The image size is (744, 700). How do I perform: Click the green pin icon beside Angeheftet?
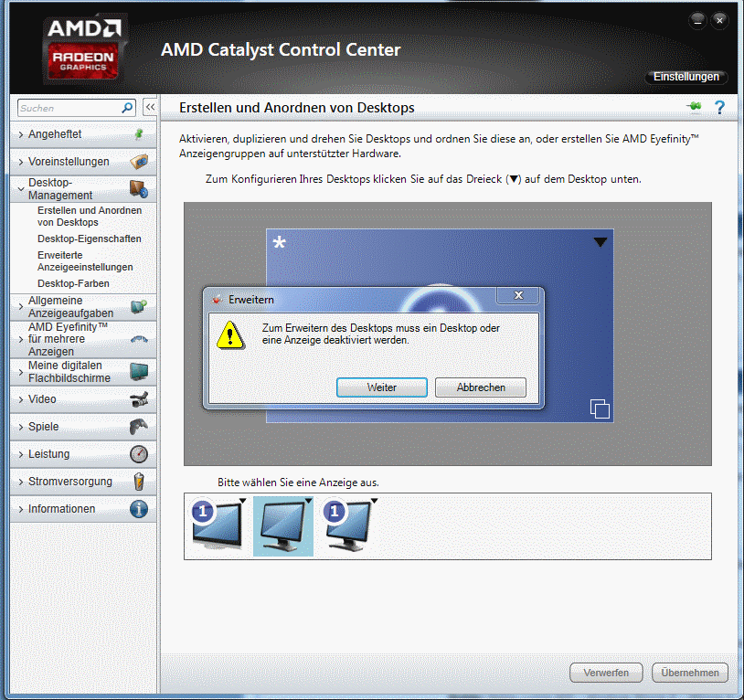pos(139,134)
